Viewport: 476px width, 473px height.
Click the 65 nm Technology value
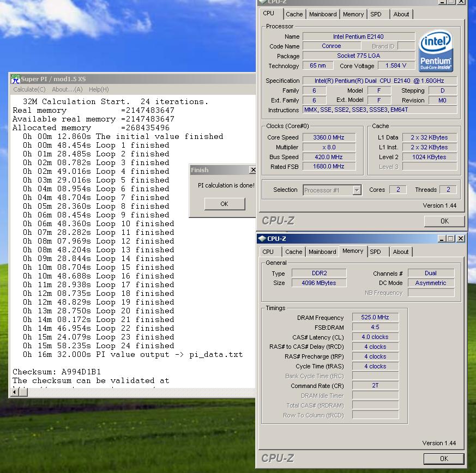(x=318, y=65)
